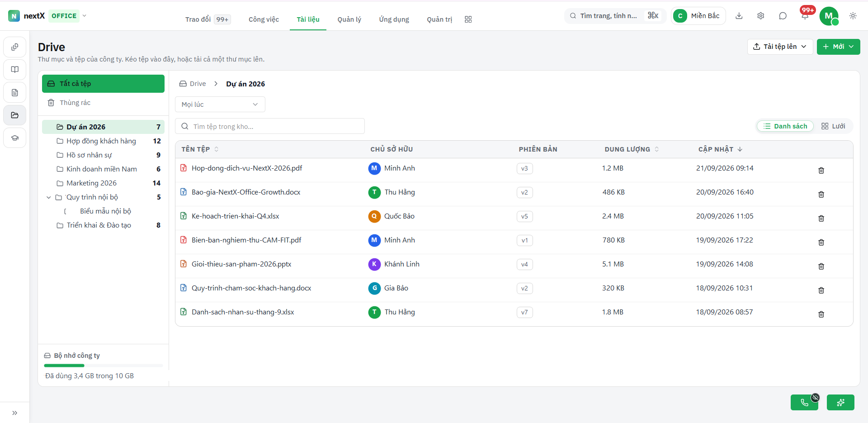Select Dự án 2026 folder in tree
Viewport: 868px width, 423px height.
pyautogui.click(x=103, y=127)
